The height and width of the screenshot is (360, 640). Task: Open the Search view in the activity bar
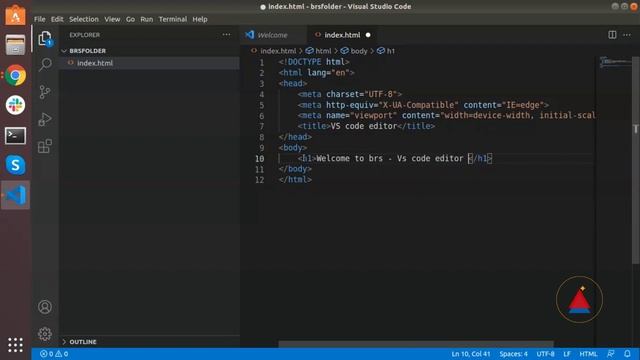pyautogui.click(x=45, y=64)
